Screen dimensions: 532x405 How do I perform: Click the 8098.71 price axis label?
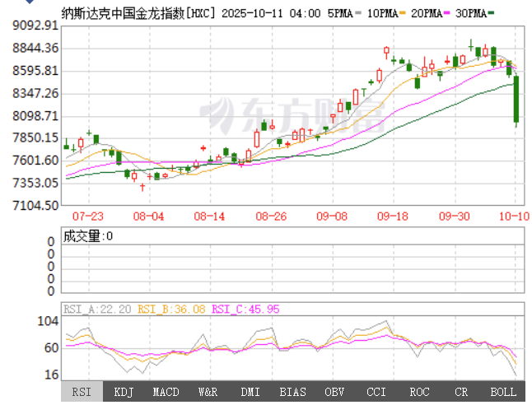point(35,116)
